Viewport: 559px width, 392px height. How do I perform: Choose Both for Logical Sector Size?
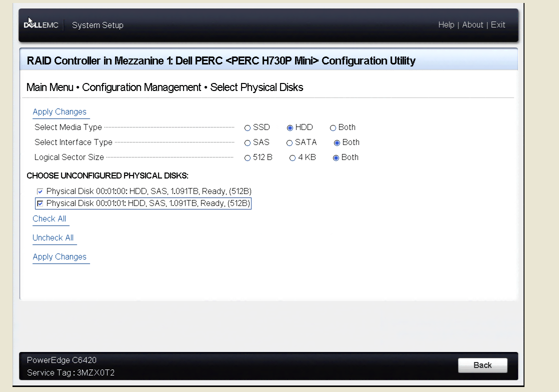[336, 158]
